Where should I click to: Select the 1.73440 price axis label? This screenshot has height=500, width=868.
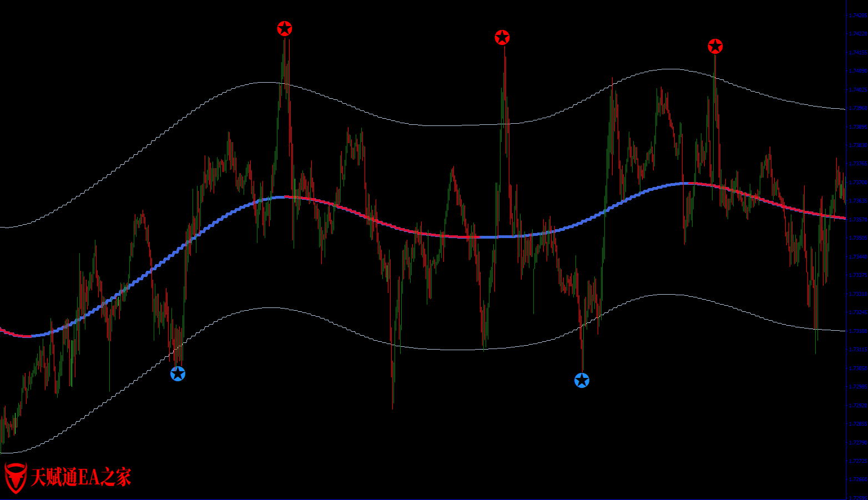pos(857,257)
